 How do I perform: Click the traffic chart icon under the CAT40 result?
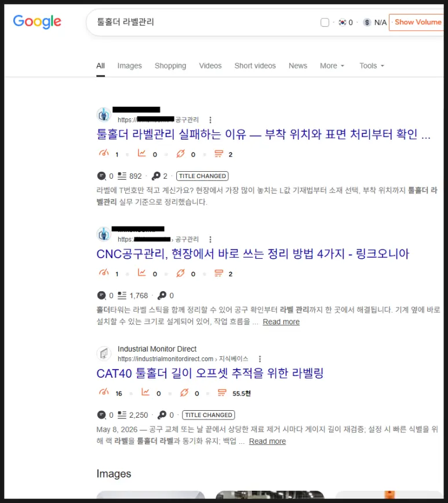pyautogui.click(x=145, y=392)
